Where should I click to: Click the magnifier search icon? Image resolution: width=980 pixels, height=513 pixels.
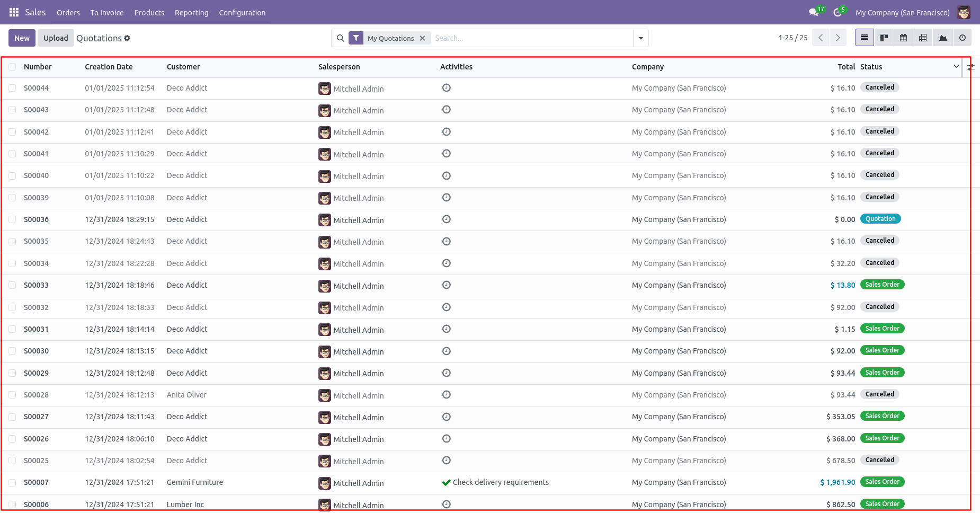[341, 38]
